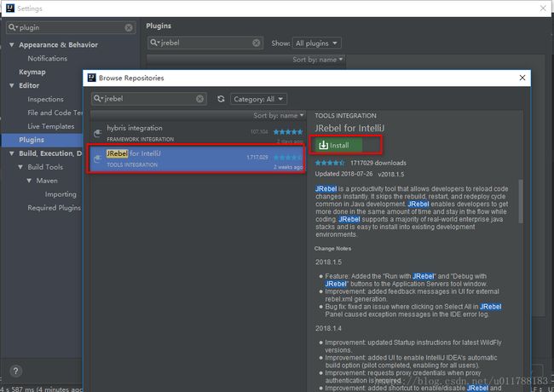
Task: Collapse the Build Tools node
Action: pyautogui.click(x=20, y=167)
